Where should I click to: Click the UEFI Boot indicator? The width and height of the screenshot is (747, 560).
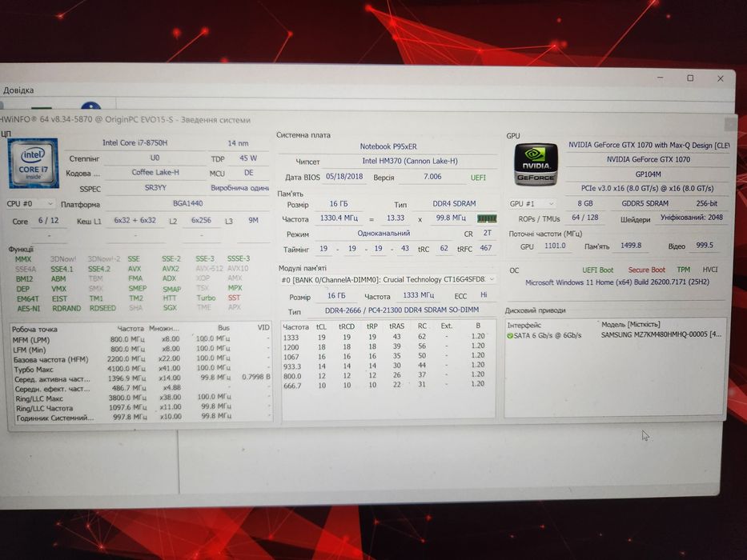[x=597, y=270]
